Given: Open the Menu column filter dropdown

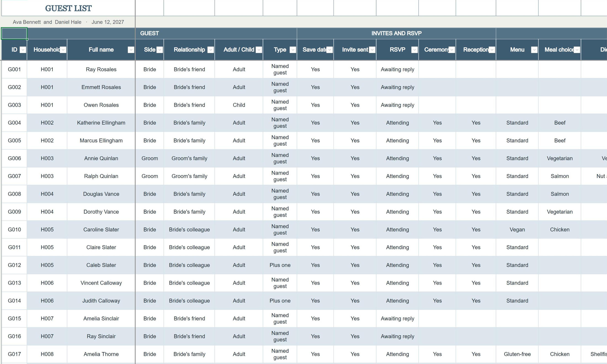Looking at the screenshot, I should (534, 50).
